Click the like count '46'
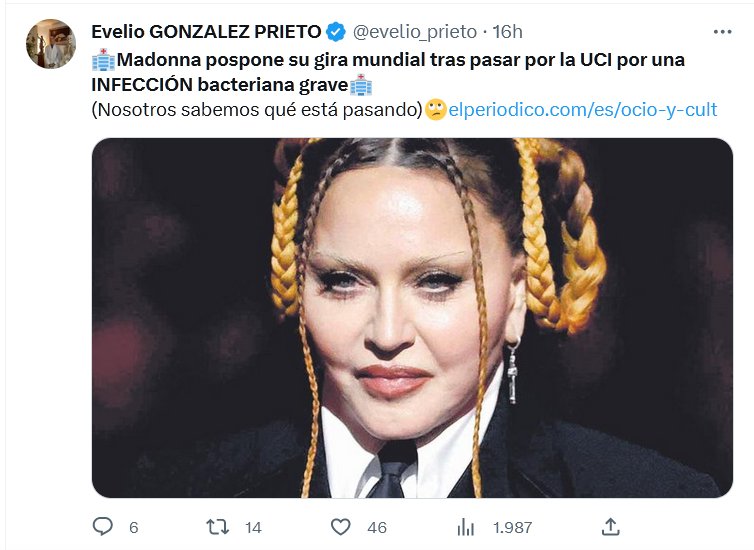The image size is (754, 550). [376, 527]
